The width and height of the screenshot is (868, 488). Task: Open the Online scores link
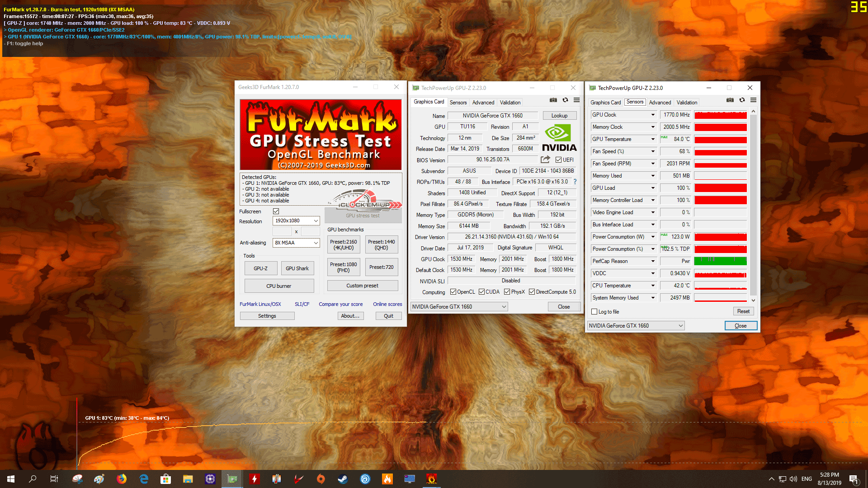(x=387, y=304)
